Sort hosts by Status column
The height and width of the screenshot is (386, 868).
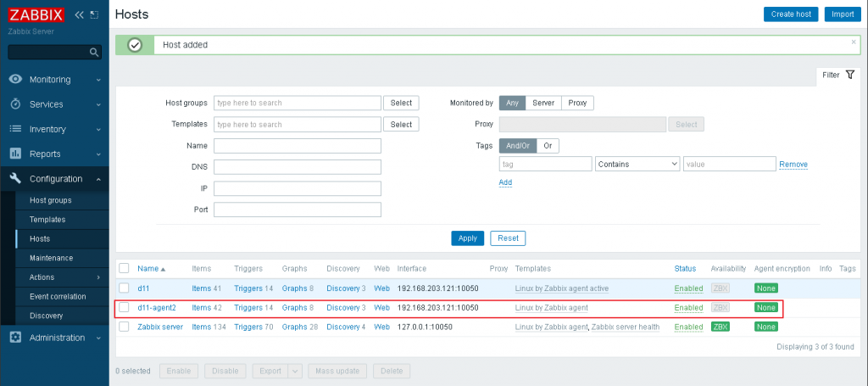(x=685, y=269)
